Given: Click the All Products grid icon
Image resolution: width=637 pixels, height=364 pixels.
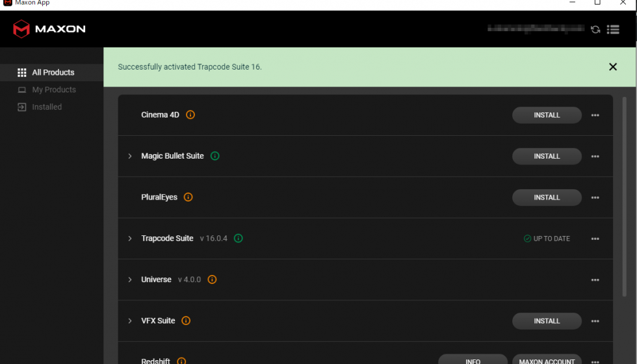Looking at the screenshot, I should pos(22,72).
